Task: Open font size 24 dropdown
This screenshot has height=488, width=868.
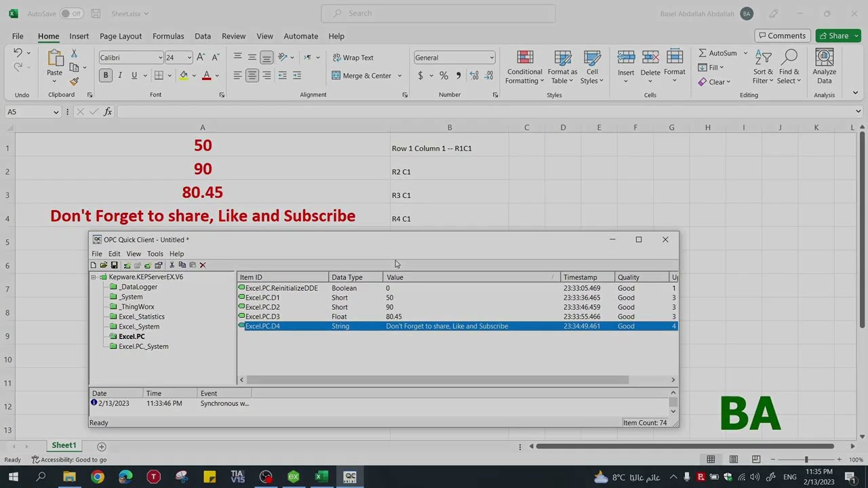Action: click(189, 58)
